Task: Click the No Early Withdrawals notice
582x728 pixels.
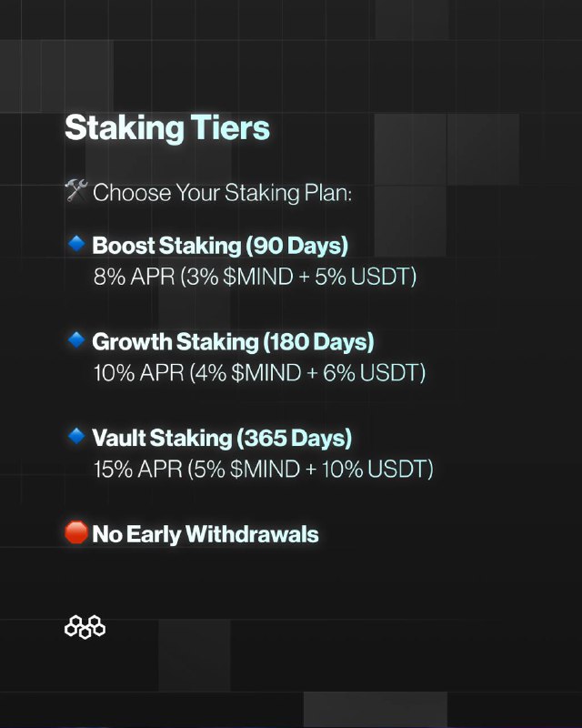Action: pyautogui.click(x=206, y=534)
